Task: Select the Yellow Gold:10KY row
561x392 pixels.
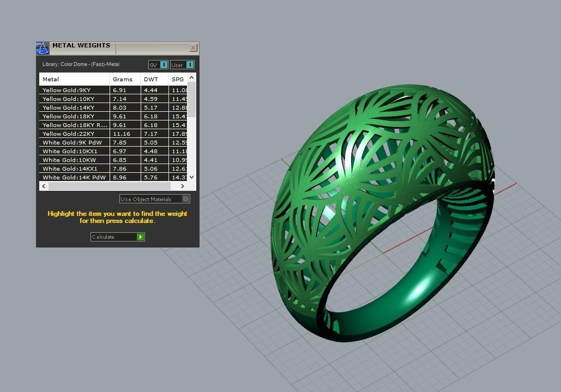Action: [x=113, y=99]
